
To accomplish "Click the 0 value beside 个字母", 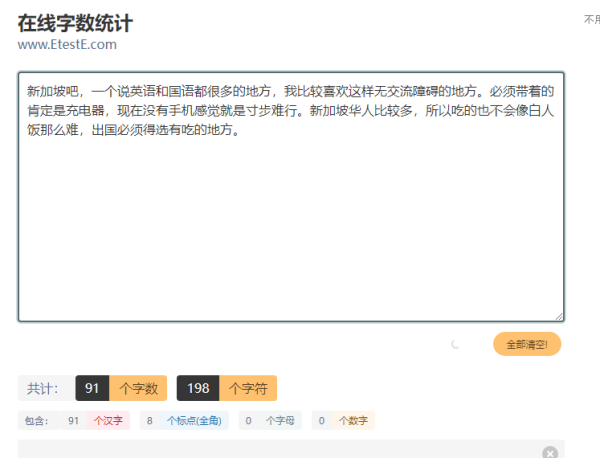I will (248, 421).
